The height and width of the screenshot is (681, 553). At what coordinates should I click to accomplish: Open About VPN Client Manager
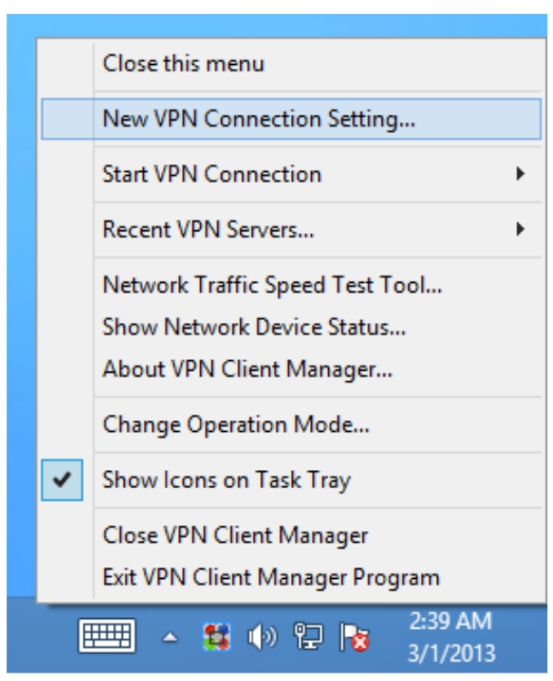[291, 369]
